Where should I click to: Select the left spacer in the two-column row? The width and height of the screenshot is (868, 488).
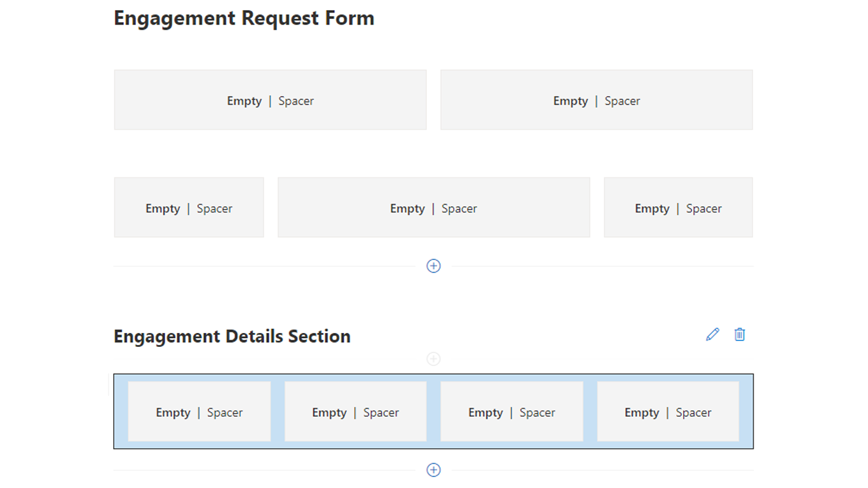(270, 100)
